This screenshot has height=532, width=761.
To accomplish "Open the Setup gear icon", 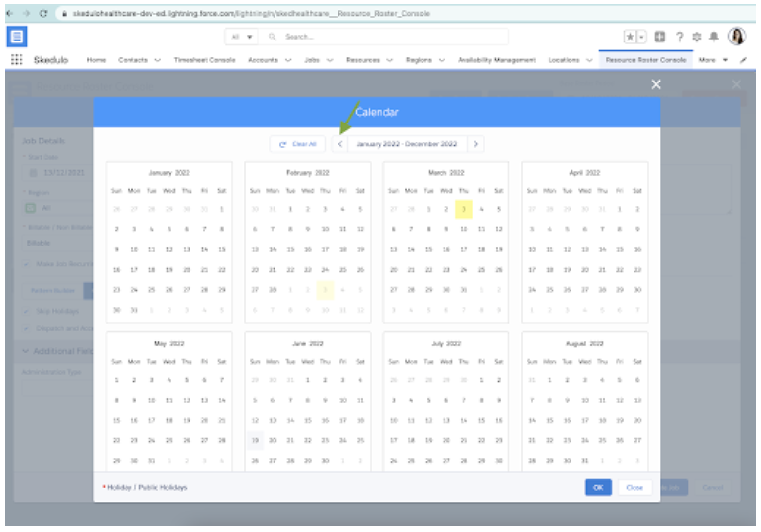I will pos(697,37).
